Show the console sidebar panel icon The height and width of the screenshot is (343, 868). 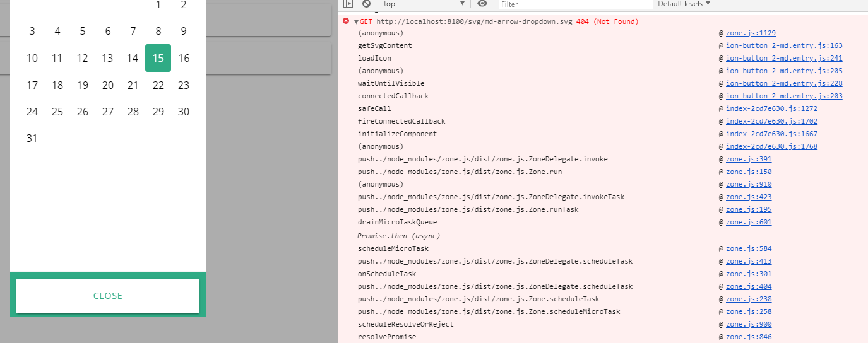pos(348,4)
